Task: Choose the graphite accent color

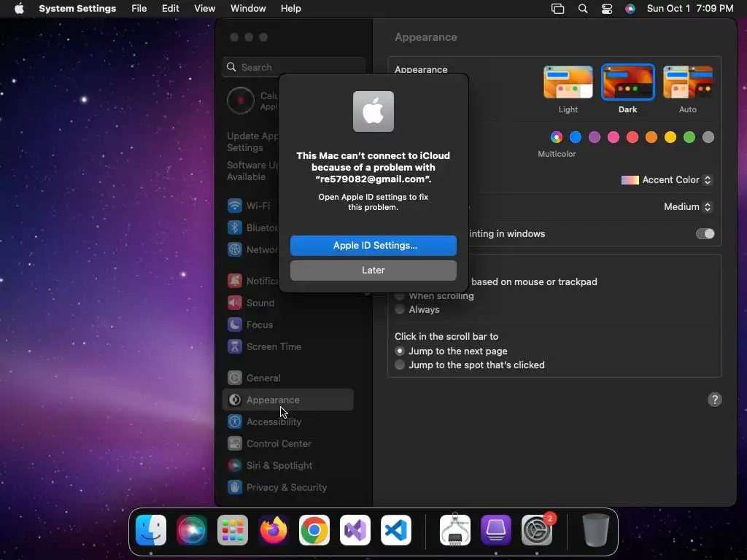Action: [708, 137]
